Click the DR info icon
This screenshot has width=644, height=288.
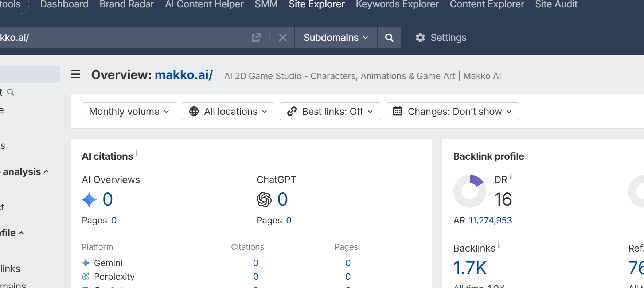tap(511, 176)
